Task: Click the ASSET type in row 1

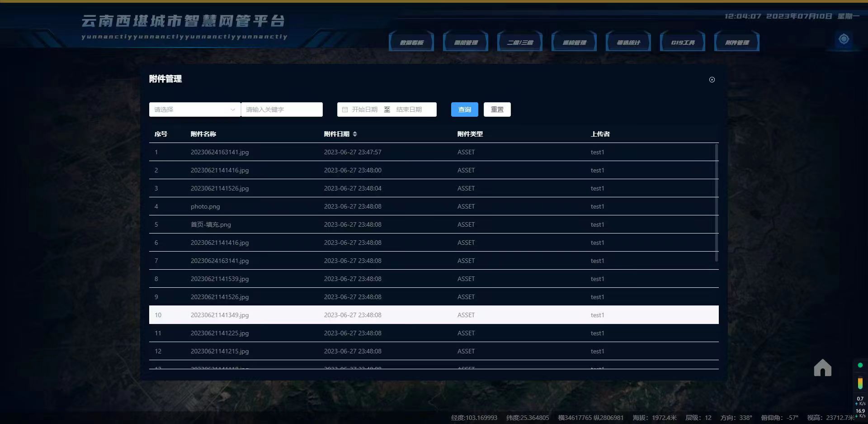Action: [466, 152]
